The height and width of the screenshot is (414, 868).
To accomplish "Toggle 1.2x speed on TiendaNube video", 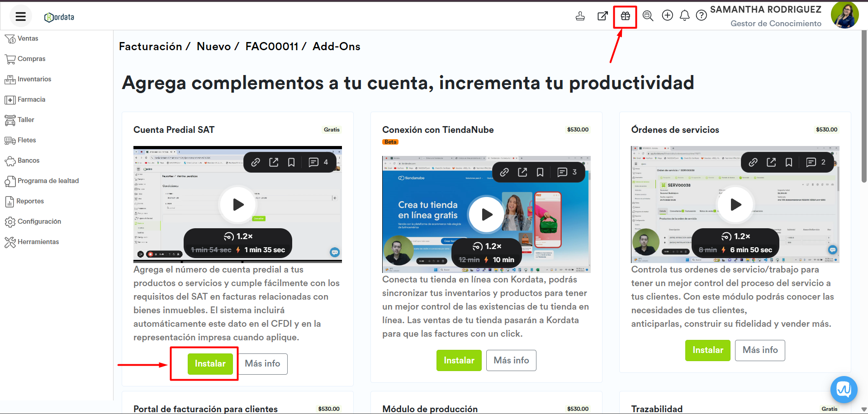I will [487, 246].
